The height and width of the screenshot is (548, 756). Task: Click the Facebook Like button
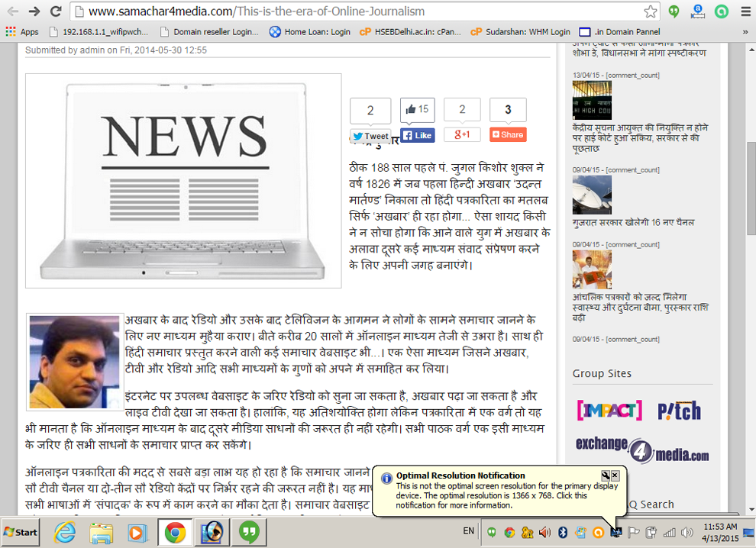click(417, 135)
